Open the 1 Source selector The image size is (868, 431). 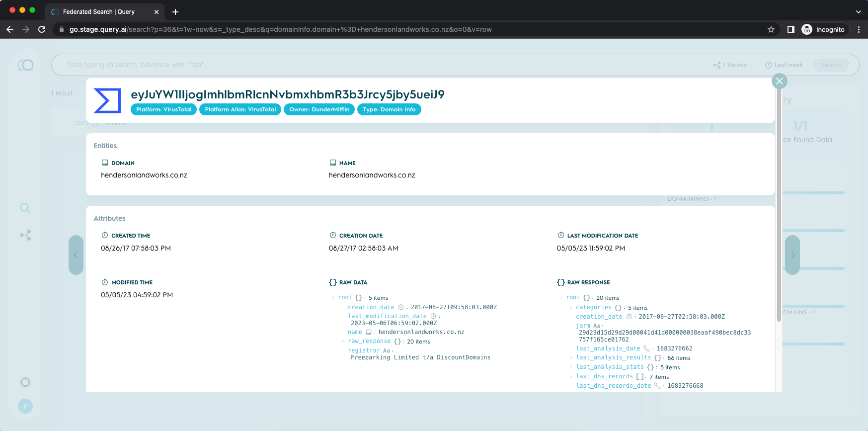730,65
